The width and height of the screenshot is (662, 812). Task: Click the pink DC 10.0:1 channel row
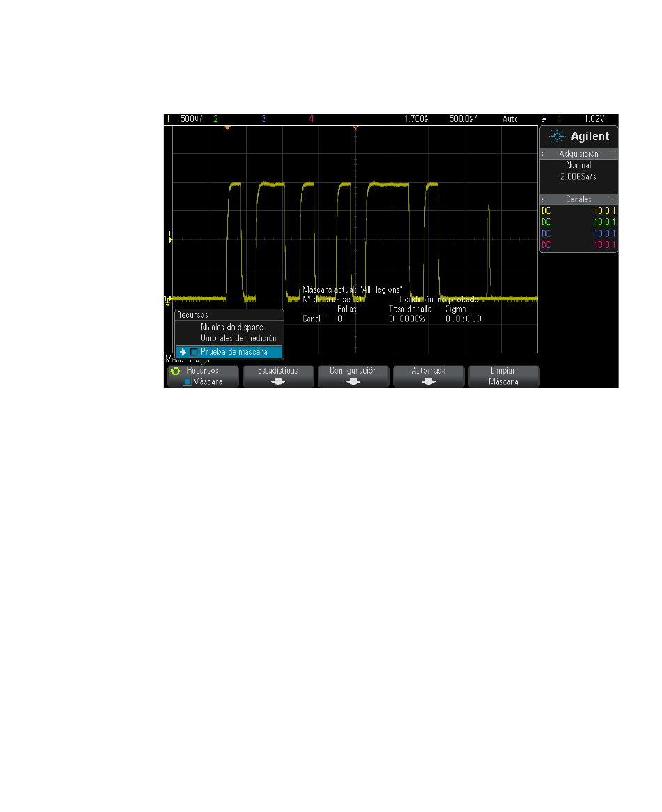pyautogui.click(x=578, y=245)
